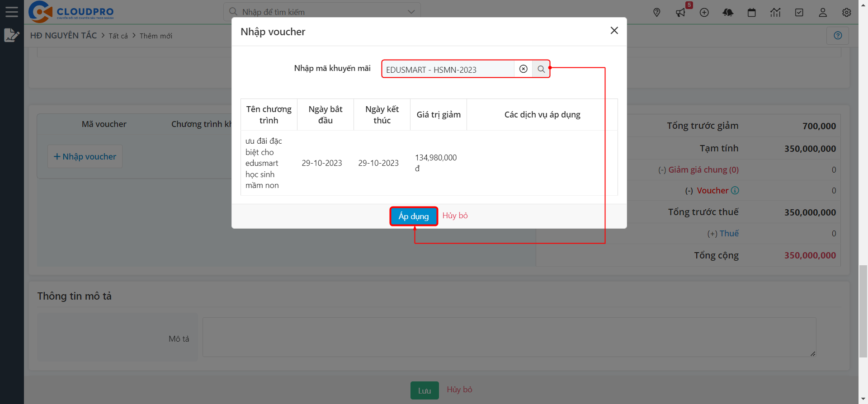Open the user profile icon

click(x=823, y=13)
